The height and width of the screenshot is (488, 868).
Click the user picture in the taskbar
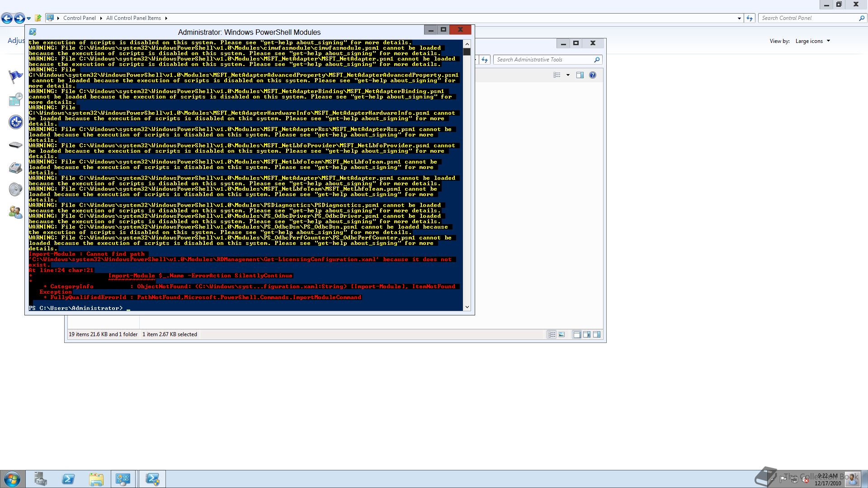tap(852, 479)
